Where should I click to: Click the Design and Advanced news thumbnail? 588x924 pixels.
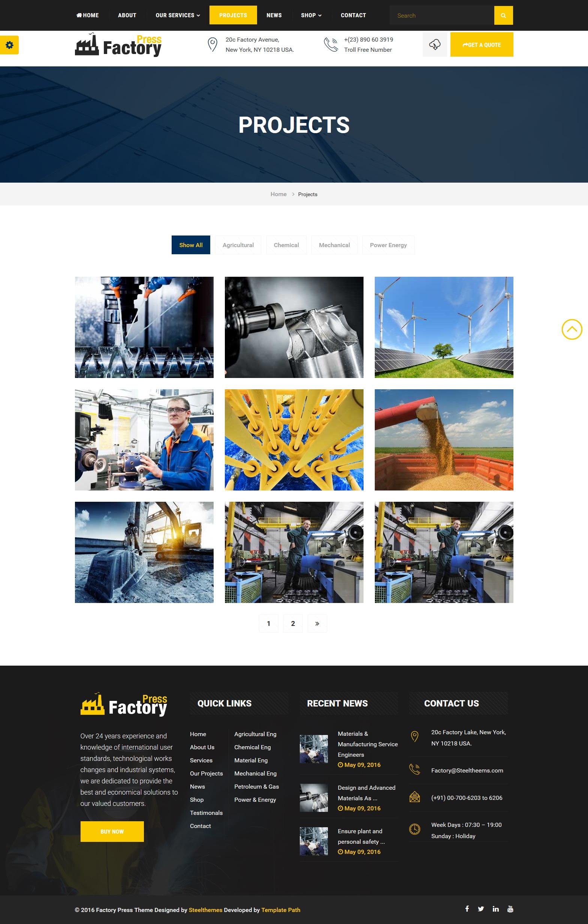313,798
